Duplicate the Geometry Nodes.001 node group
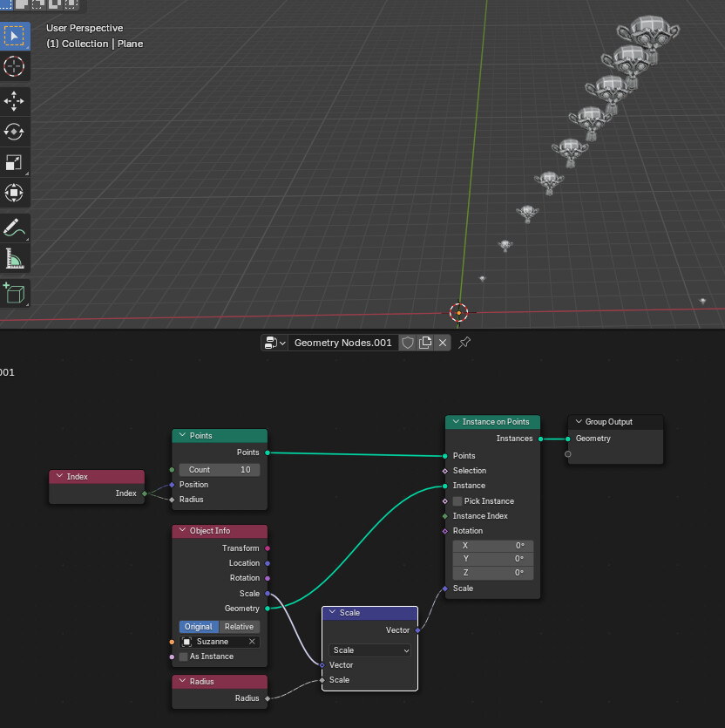The width and height of the screenshot is (725, 728). pos(425,343)
